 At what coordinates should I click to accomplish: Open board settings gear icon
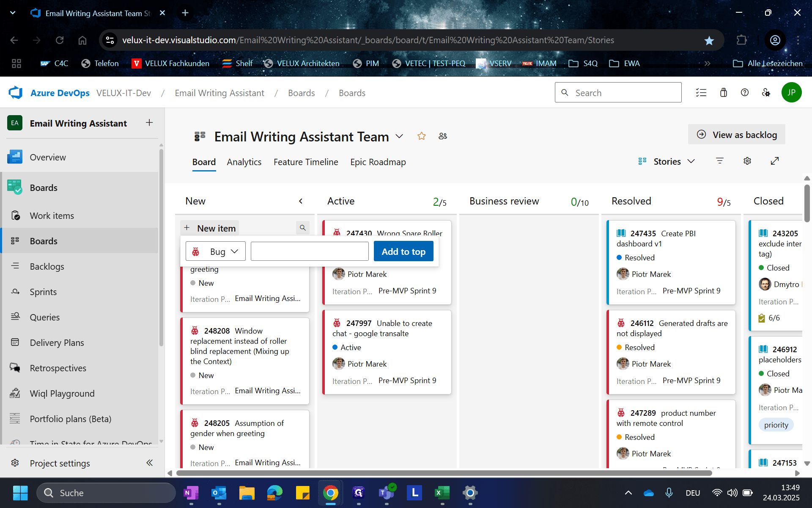point(747,161)
